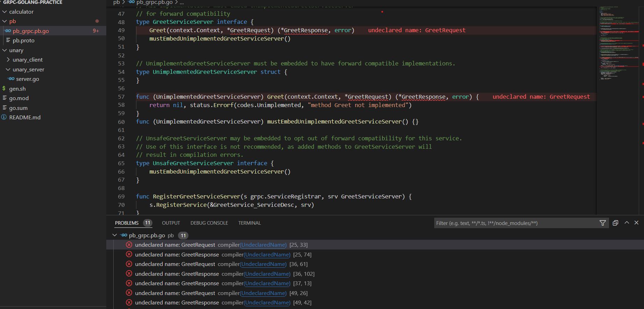This screenshot has width=644, height=309.
Task: Click file icon beside go.sum
Action: 5,108
